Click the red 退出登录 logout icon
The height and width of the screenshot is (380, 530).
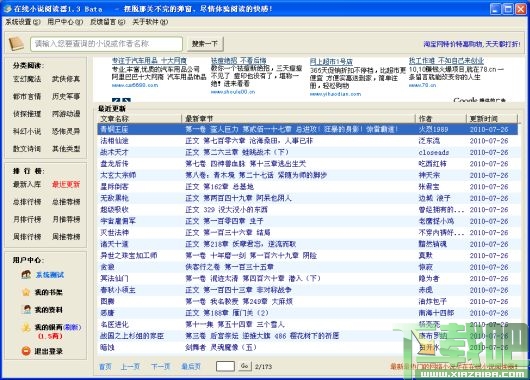[x=26, y=351]
